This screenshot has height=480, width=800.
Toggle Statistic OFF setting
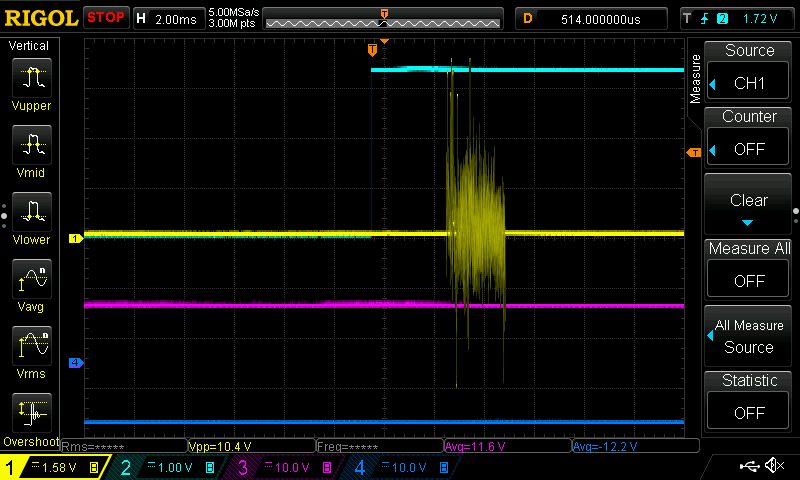[748, 412]
